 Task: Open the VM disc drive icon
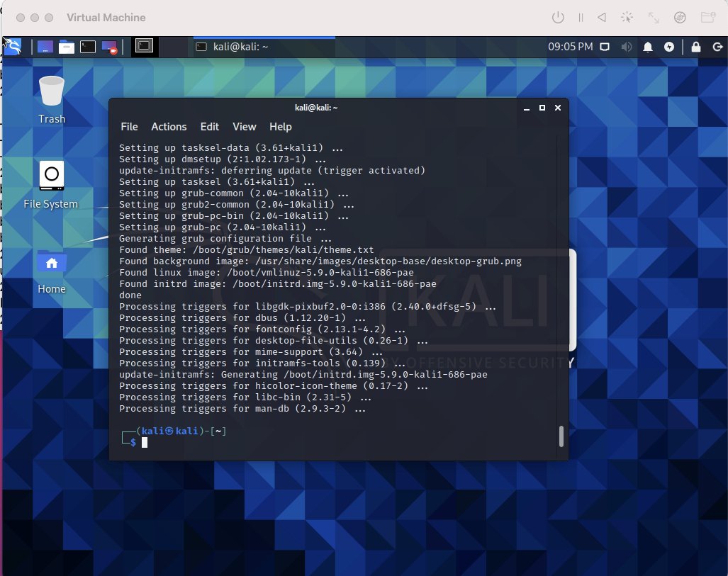[680, 18]
